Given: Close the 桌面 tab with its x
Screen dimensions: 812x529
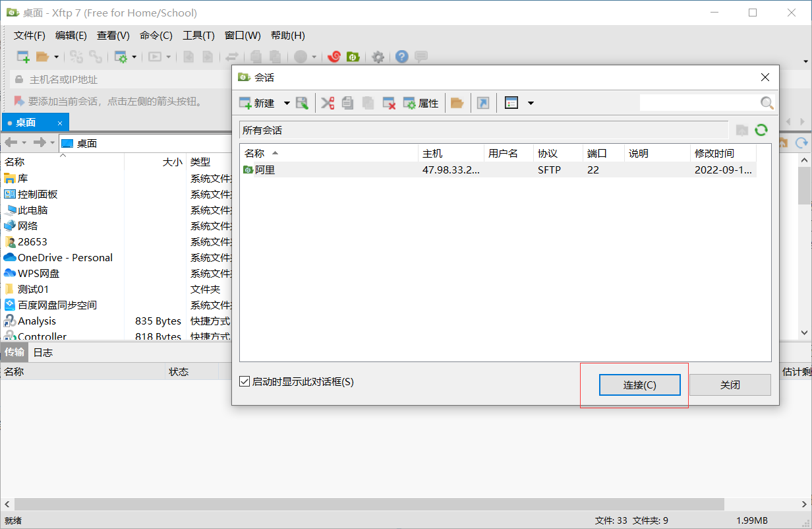Looking at the screenshot, I should point(60,123).
